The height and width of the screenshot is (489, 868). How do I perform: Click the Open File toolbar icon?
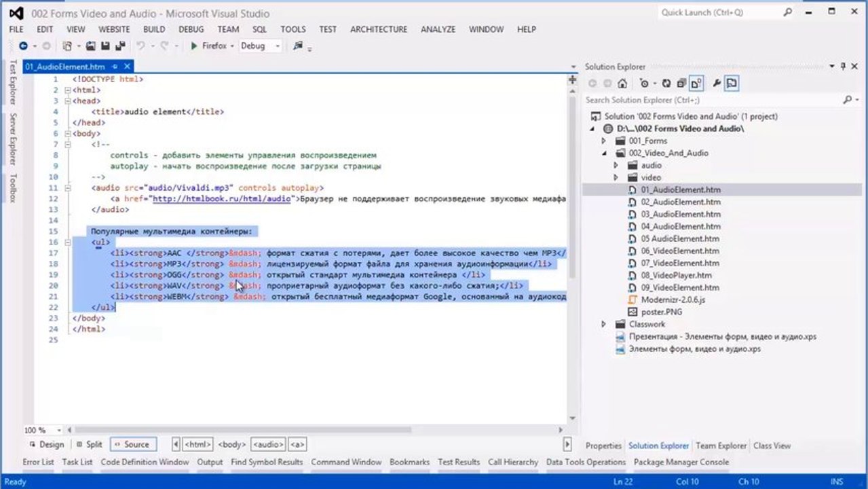point(91,46)
